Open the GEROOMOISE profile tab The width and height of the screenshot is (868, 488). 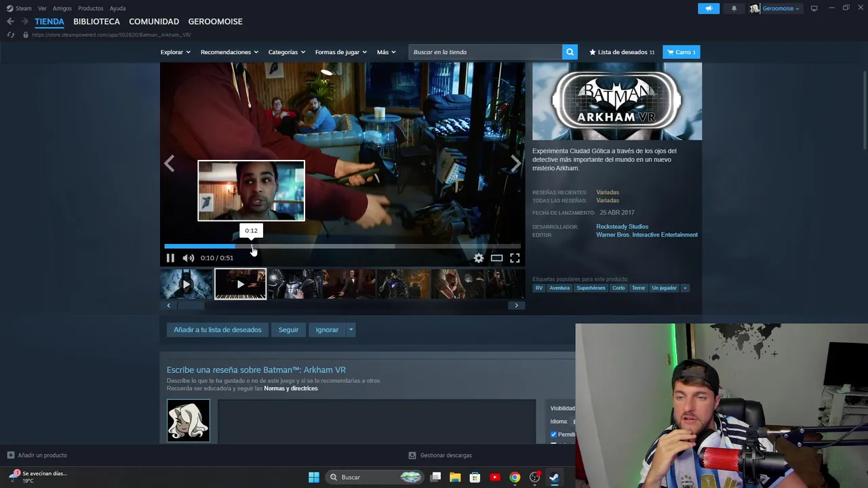[215, 22]
